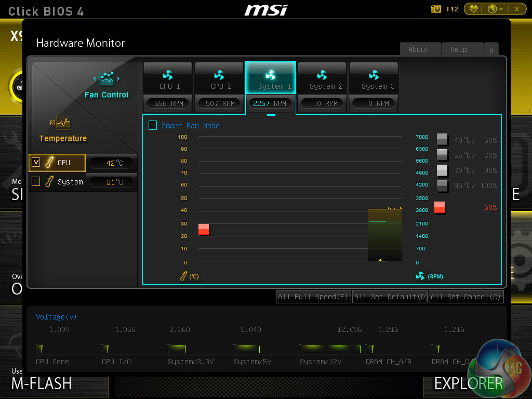
Task: Open the About tab
Action: point(420,49)
